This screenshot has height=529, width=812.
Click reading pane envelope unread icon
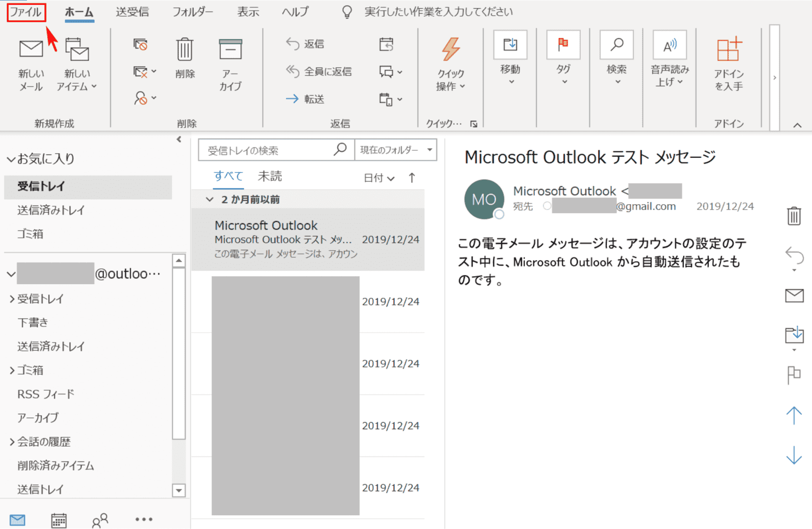point(794,295)
